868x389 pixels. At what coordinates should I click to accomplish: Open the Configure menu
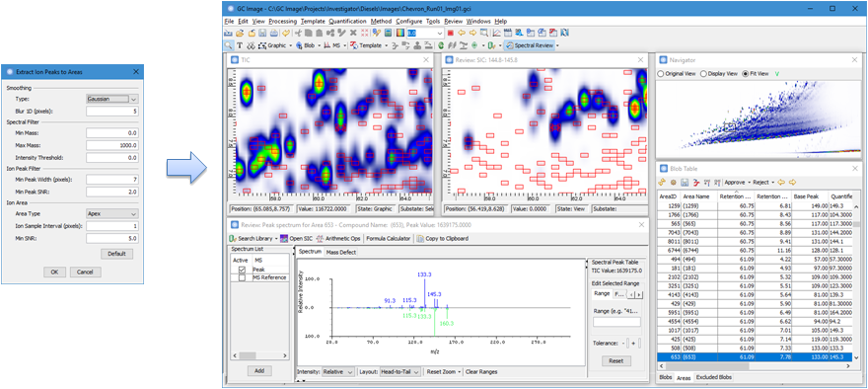pyautogui.click(x=409, y=21)
